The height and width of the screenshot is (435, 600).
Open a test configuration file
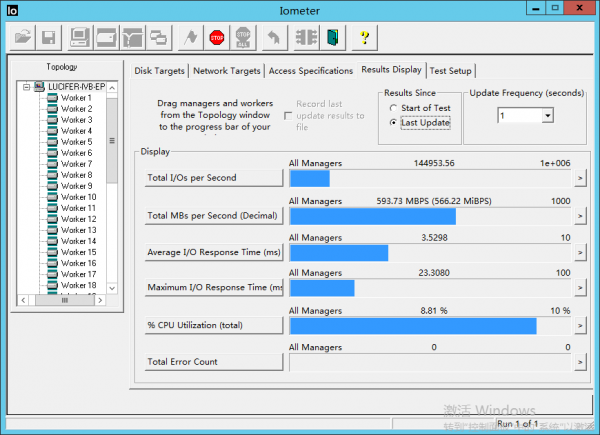[x=23, y=37]
